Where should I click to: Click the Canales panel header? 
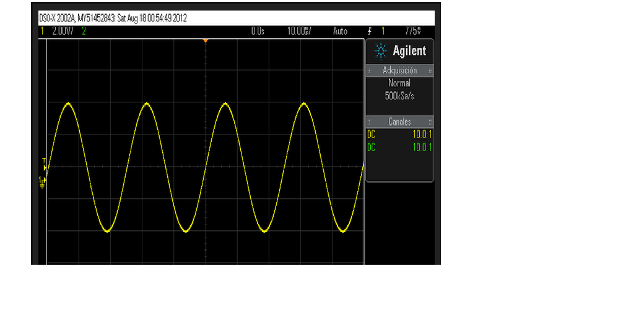click(399, 122)
